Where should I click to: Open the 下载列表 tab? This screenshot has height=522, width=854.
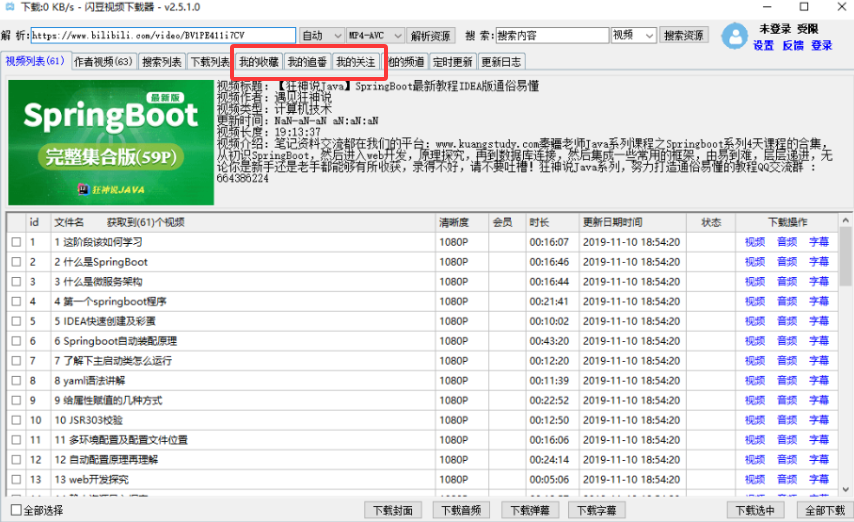(208, 62)
